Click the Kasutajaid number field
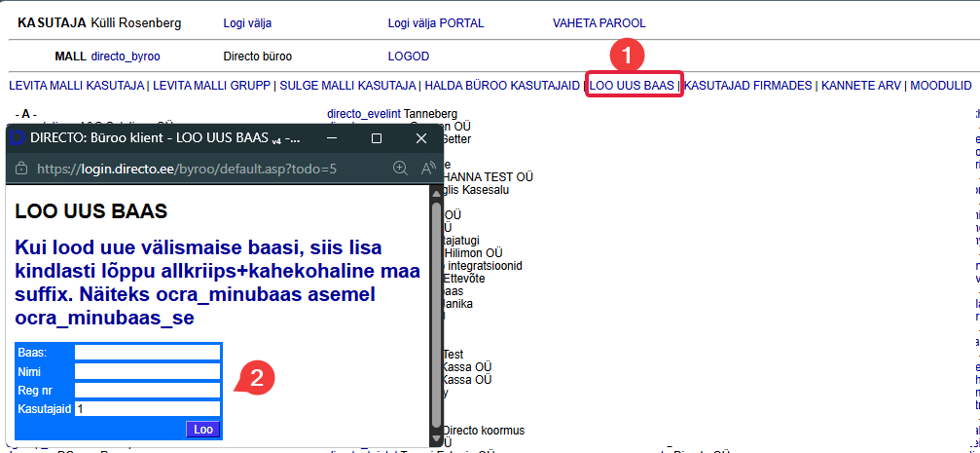 [x=148, y=409]
